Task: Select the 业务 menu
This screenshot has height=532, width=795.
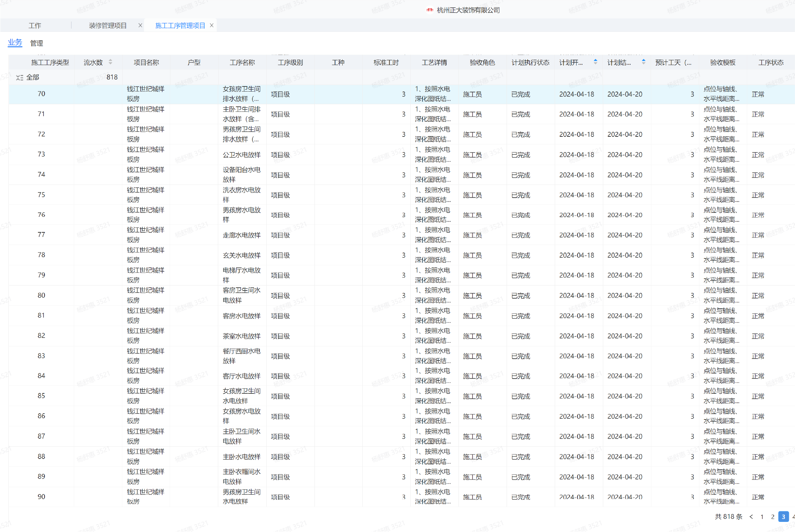Action: [x=15, y=43]
